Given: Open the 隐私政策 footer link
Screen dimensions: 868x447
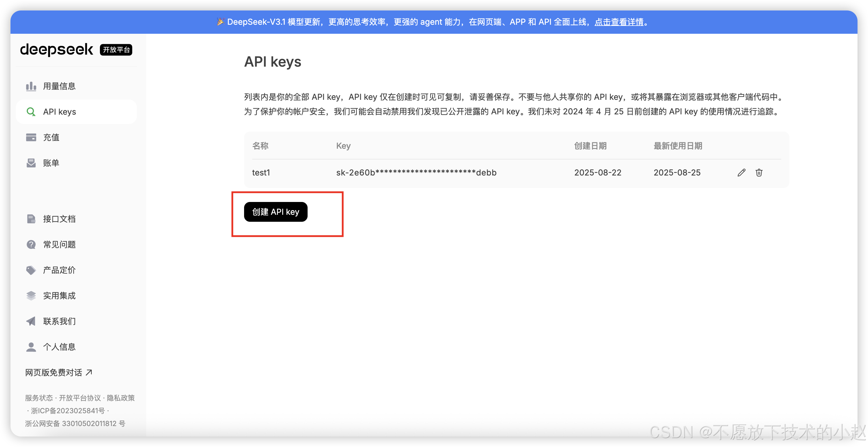Looking at the screenshot, I should pos(121,398).
